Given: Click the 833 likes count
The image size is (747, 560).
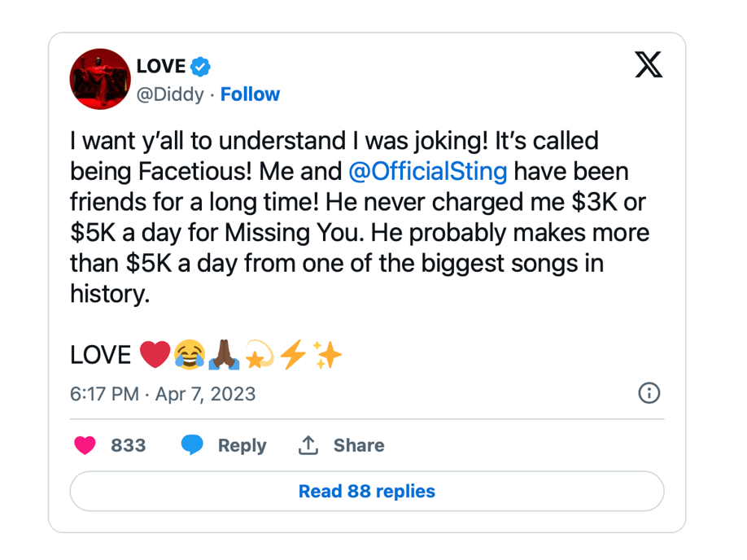Looking at the screenshot, I should (x=128, y=445).
